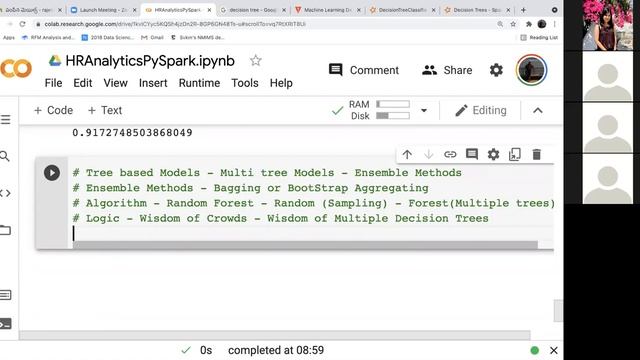
Task: Open the Edit menu
Action: [82, 83]
